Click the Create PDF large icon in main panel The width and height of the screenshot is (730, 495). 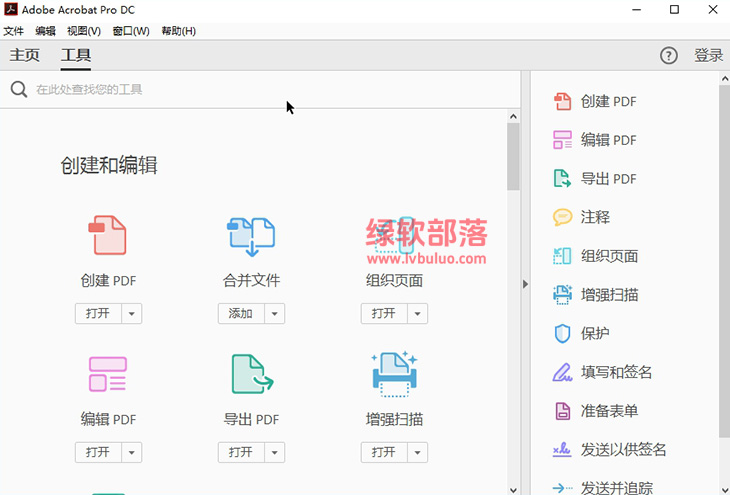(x=108, y=235)
